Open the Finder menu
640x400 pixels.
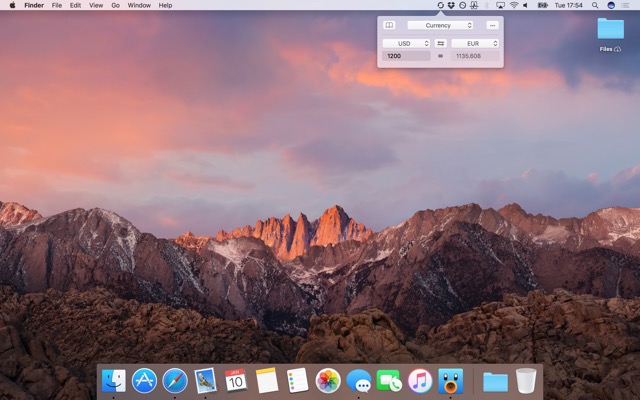coord(34,5)
